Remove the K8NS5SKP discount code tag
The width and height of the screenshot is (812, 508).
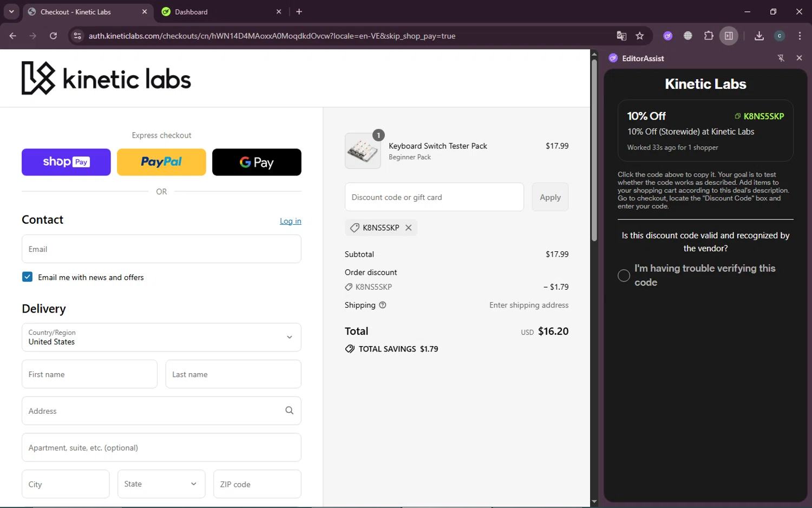click(409, 227)
